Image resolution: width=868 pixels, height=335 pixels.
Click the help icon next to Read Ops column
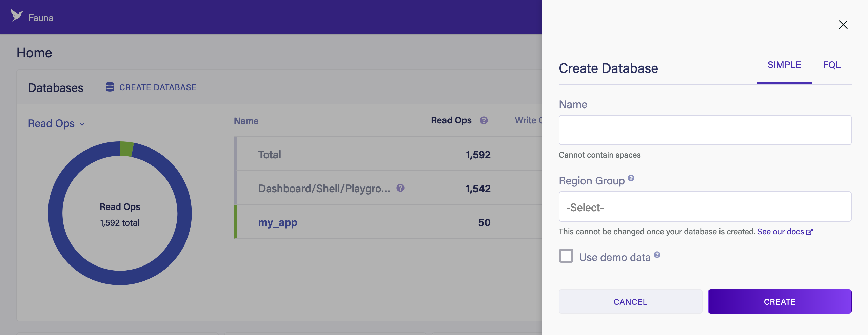484,120
